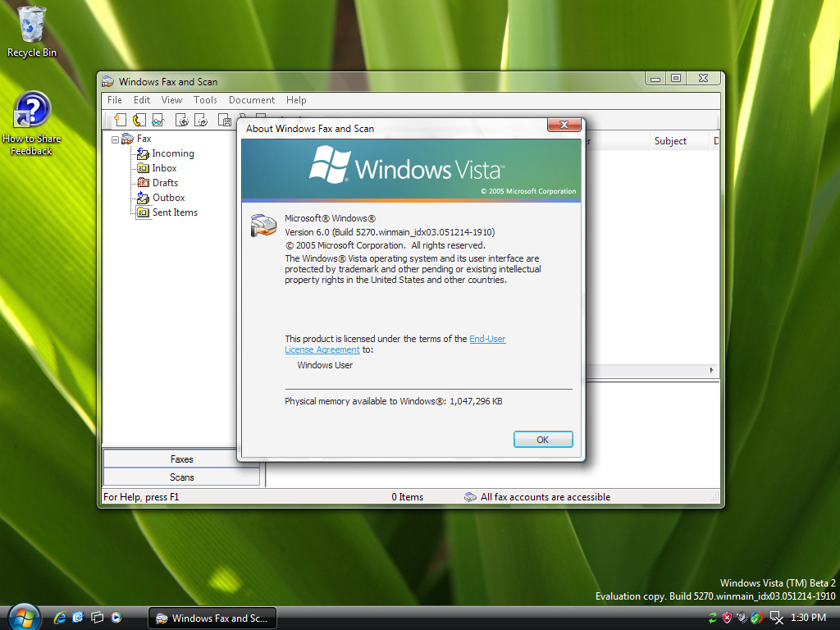Viewport: 840px width, 630px height.
Task: Collapse the Fax tree node
Action: click(x=115, y=139)
